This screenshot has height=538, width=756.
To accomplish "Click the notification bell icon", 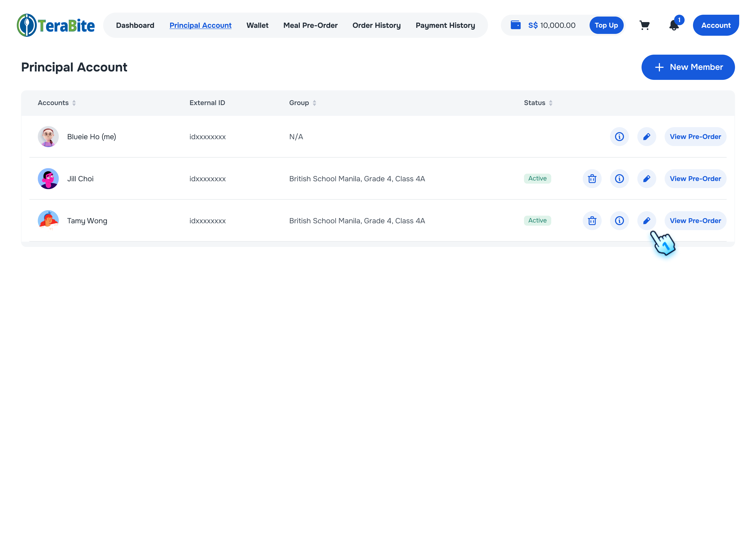I will pyautogui.click(x=674, y=25).
